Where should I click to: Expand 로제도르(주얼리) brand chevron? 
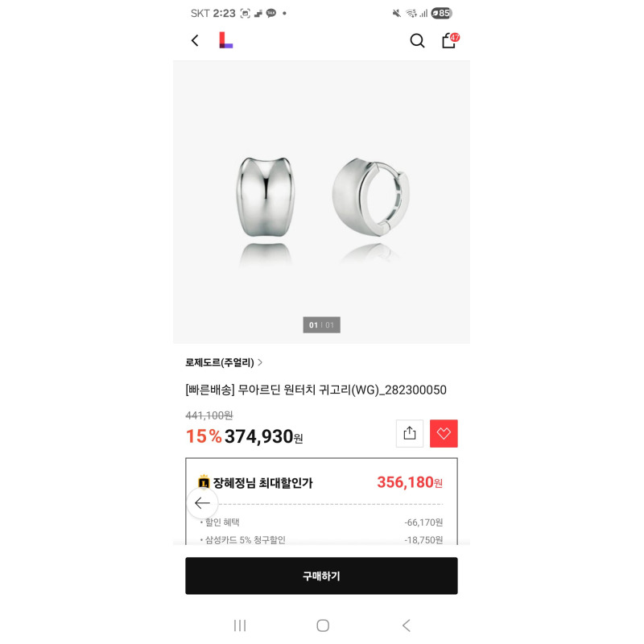pos(260,362)
